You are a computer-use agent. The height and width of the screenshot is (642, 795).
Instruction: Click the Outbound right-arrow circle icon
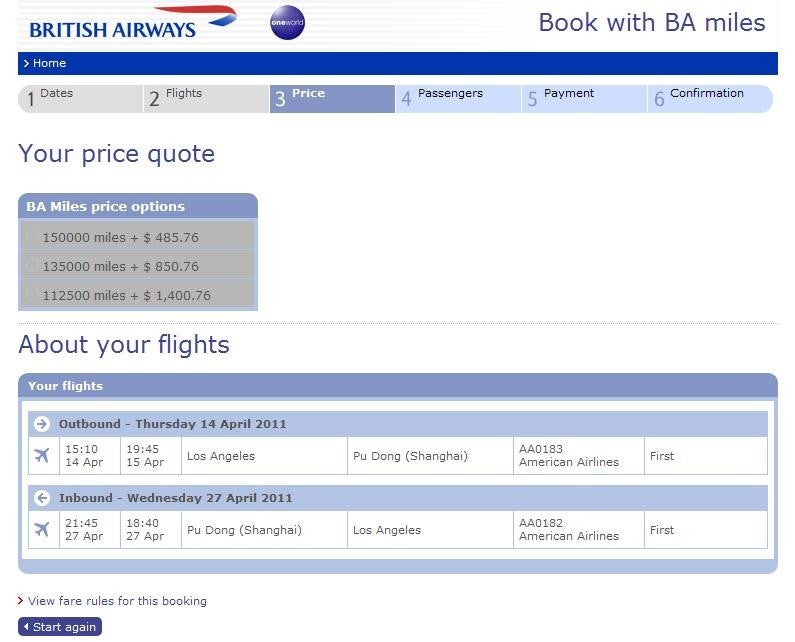[42, 424]
